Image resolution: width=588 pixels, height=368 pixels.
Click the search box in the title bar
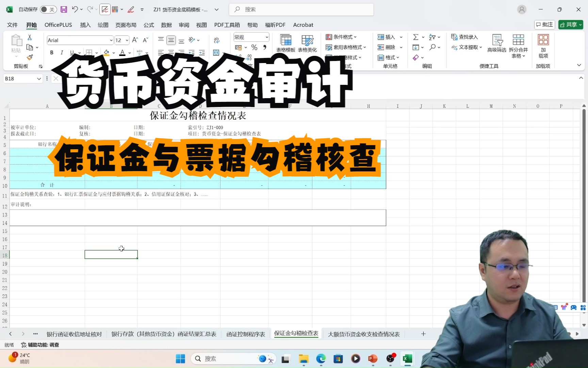click(x=301, y=10)
